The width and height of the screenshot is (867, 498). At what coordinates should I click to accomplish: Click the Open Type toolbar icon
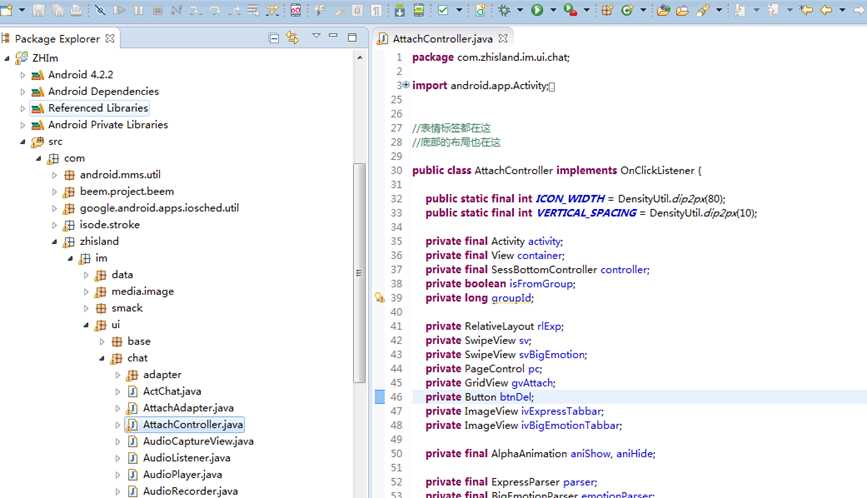coord(663,10)
